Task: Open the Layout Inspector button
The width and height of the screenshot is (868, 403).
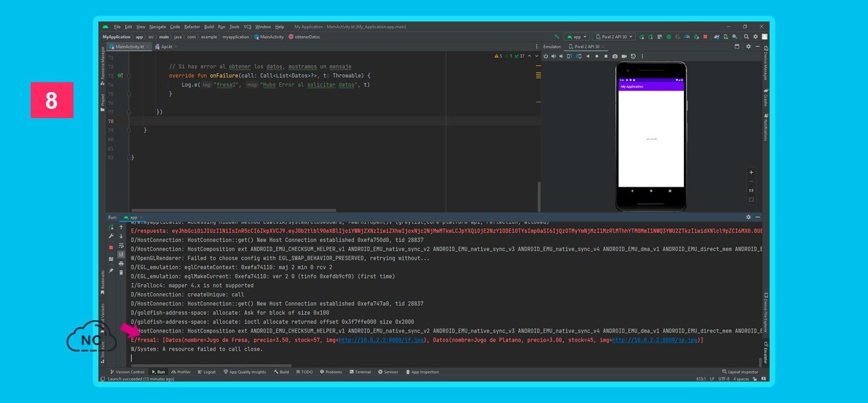Action: [740, 372]
